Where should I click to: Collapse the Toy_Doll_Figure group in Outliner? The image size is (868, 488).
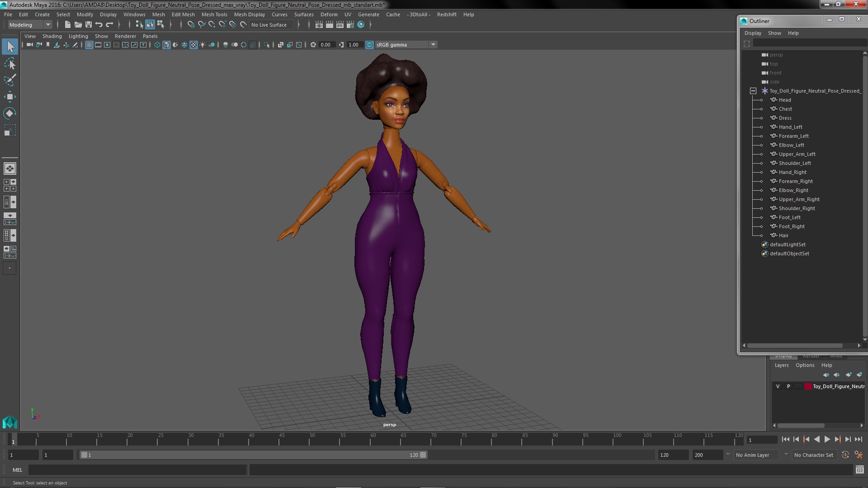point(753,91)
